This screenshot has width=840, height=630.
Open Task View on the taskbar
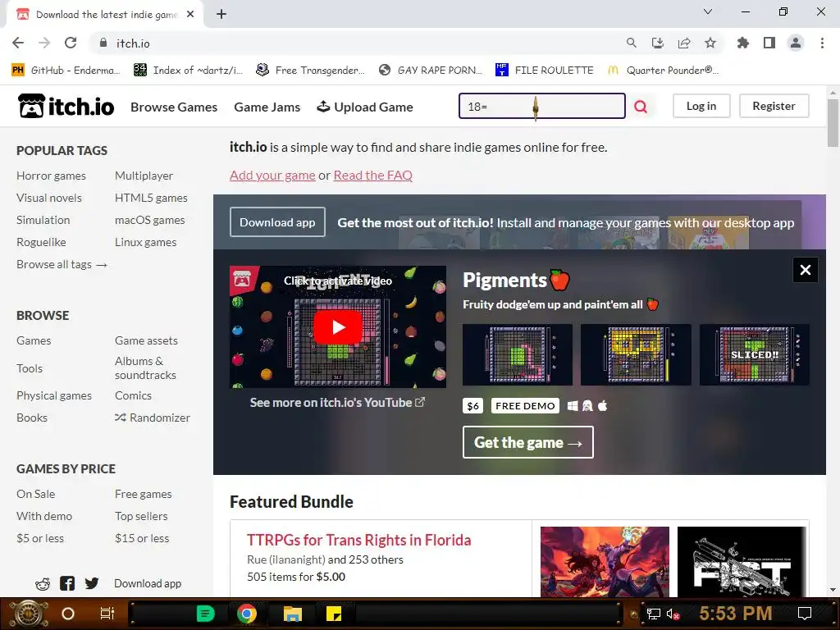pyautogui.click(x=107, y=614)
